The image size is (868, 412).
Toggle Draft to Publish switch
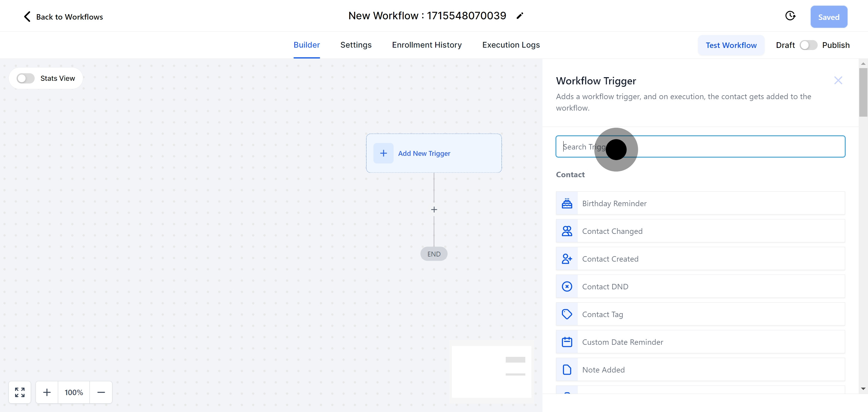pos(808,45)
